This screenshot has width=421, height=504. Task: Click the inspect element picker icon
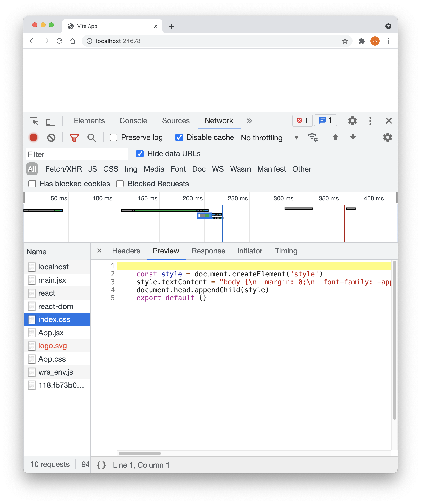pos(34,121)
